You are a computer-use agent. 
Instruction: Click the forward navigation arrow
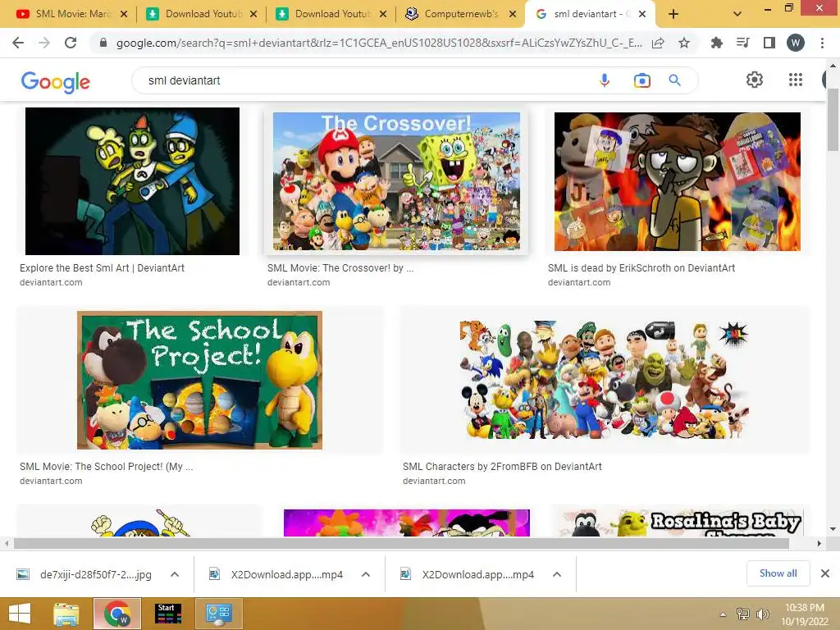[44, 43]
